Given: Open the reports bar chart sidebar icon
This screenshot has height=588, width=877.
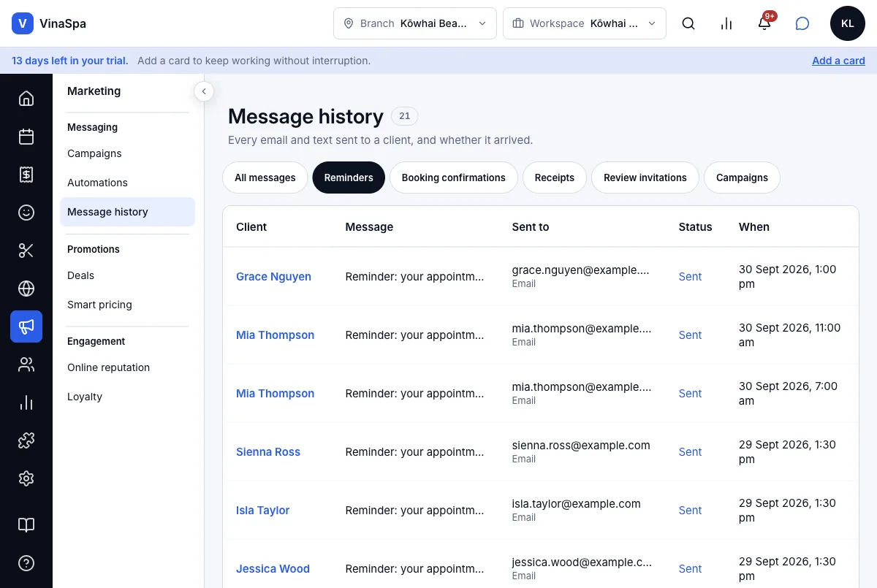Looking at the screenshot, I should click(26, 402).
